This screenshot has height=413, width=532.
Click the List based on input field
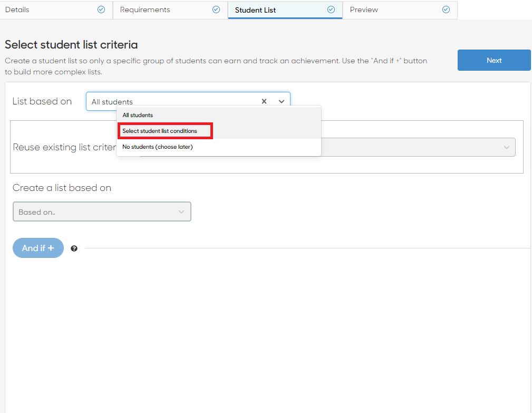click(188, 101)
